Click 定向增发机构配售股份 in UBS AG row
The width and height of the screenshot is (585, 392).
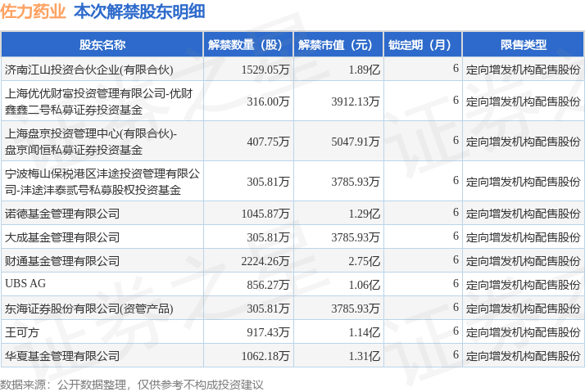[523, 285]
